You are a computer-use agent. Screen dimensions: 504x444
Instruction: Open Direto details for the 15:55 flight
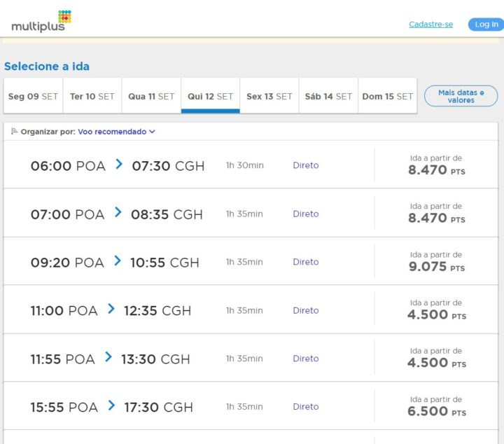pyautogui.click(x=306, y=407)
